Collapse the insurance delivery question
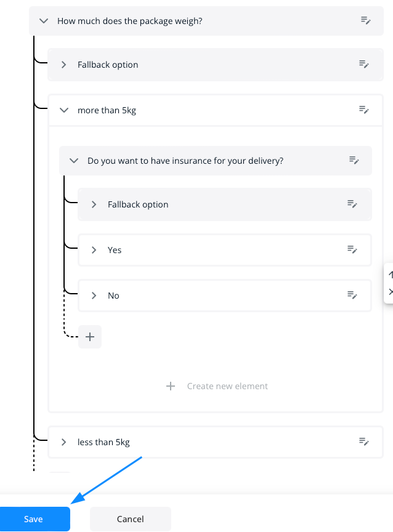 pos(74,161)
